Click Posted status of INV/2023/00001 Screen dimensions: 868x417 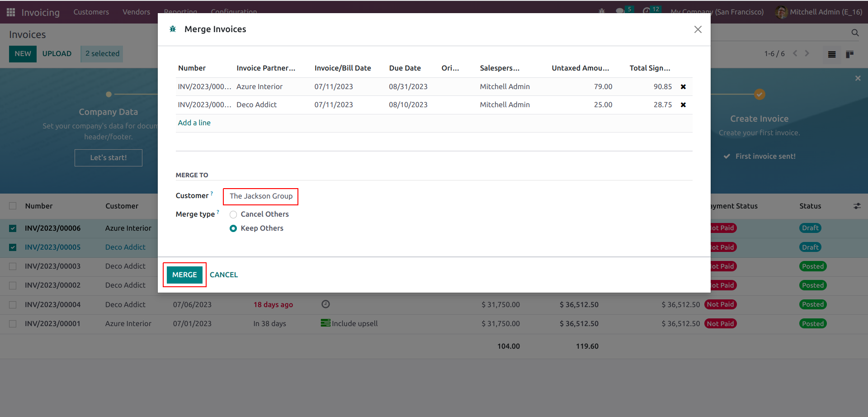[x=813, y=324]
